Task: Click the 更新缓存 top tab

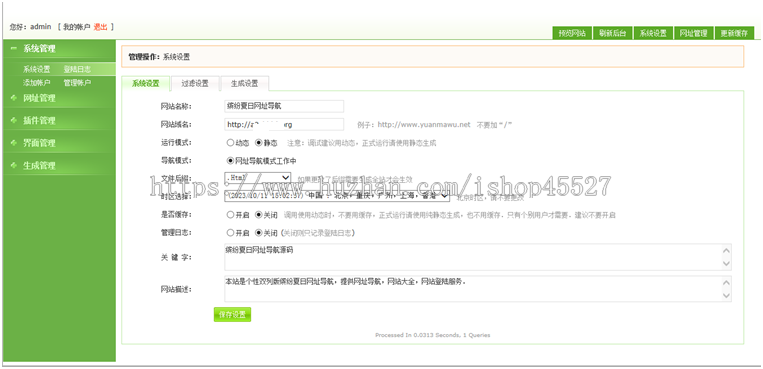Action: [734, 33]
